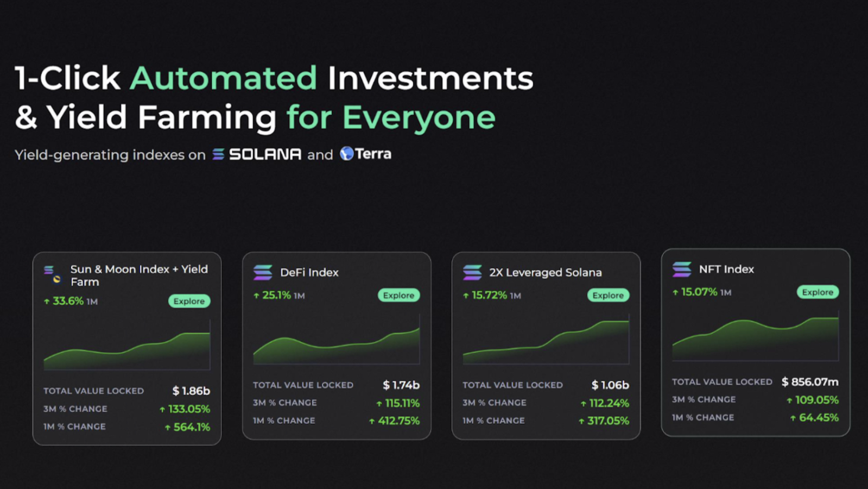Select the DeFi Index title
868x489 pixels.
(309, 272)
